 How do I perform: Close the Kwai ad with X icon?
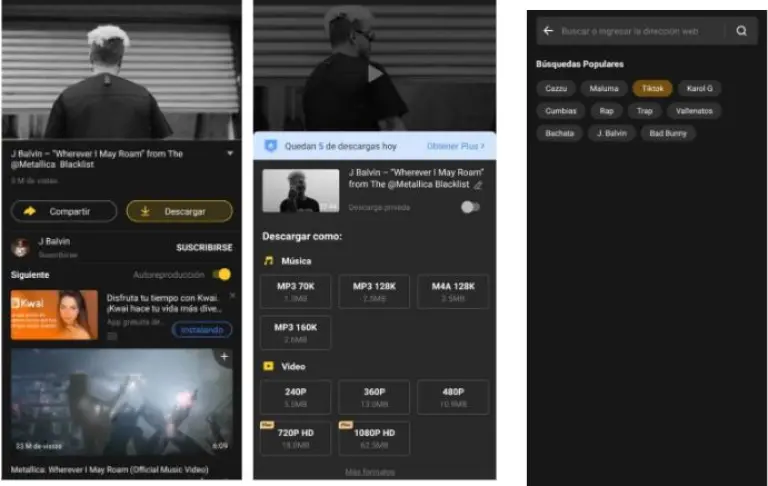(233, 296)
